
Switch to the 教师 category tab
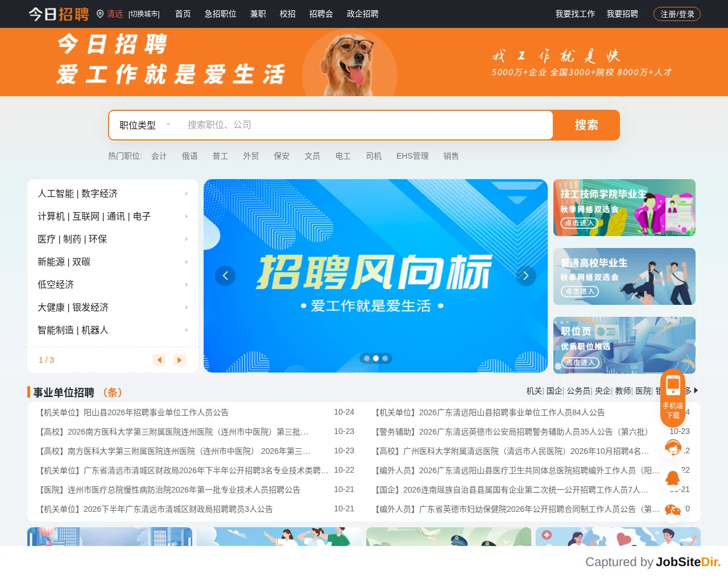pos(623,391)
